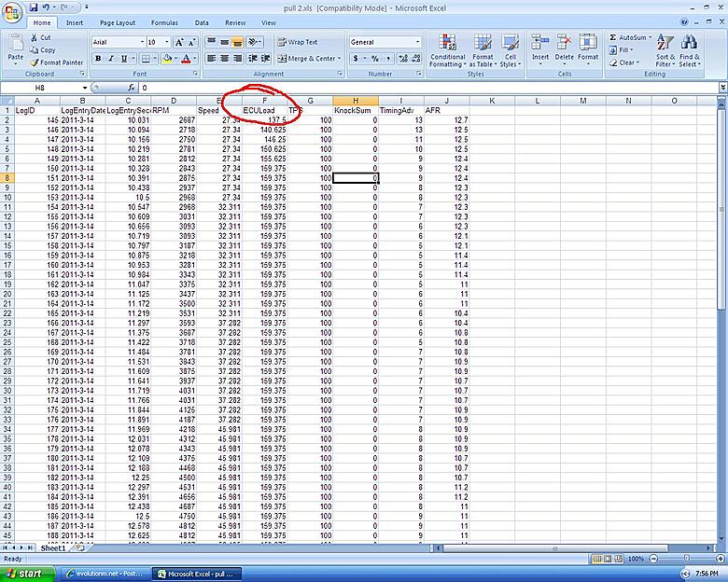Switch to the Insert tab

click(x=75, y=22)
